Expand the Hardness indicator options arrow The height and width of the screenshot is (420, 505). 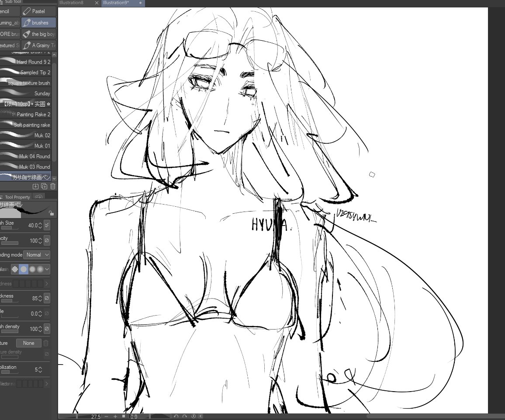coord(47,284)
